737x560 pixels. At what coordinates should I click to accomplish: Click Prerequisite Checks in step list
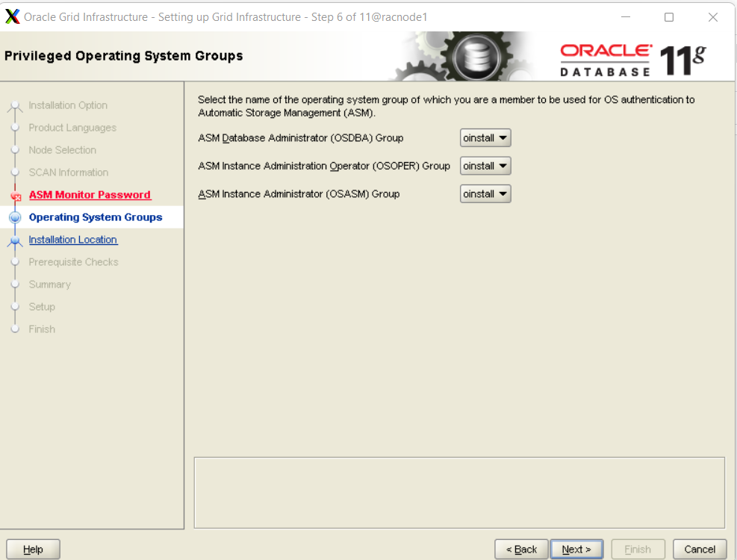pos(73,262)
